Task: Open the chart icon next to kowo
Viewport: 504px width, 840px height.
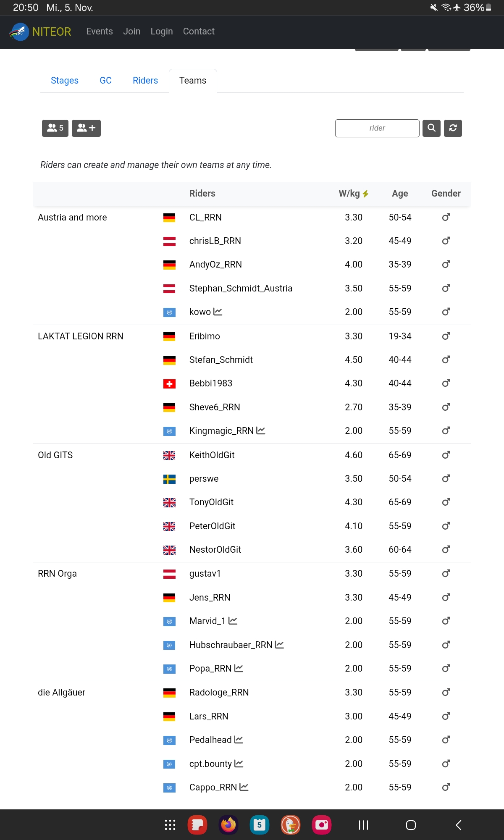Action: 218,312
